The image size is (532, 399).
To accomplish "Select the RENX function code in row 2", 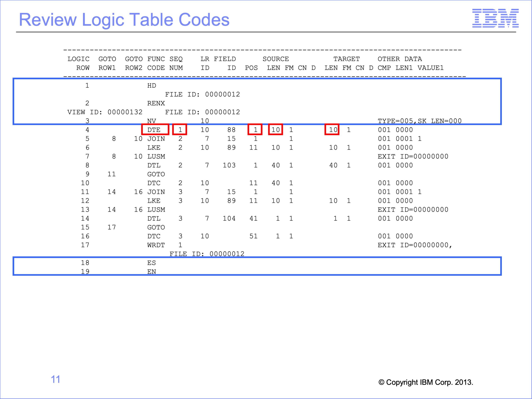I will click(156, 103).
